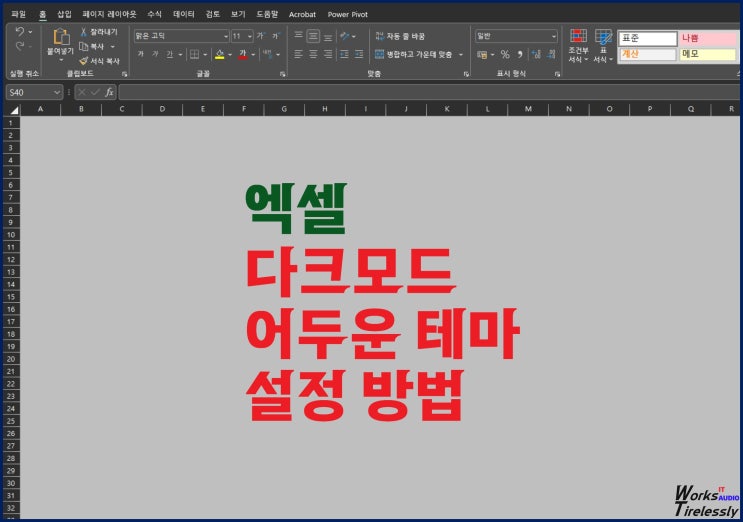The width and height of the screenshot is (743, 522).
Task: Align text to top icon
Action: point(299,36)
